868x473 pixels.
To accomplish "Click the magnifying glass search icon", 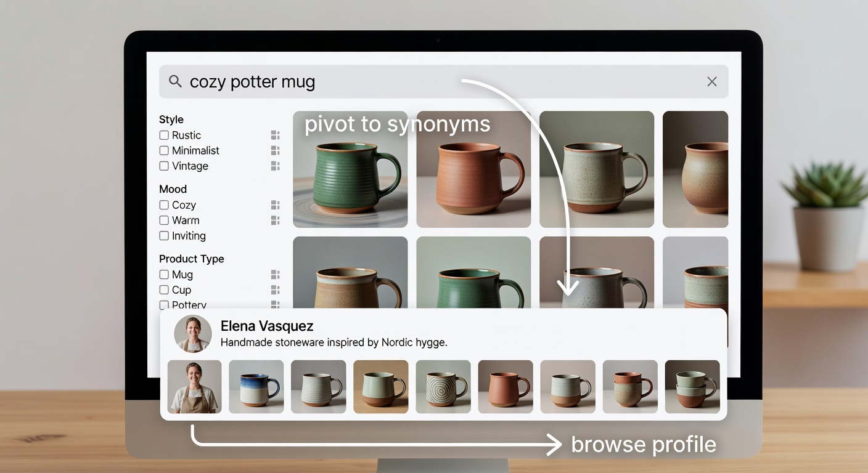I will [175, 81].
